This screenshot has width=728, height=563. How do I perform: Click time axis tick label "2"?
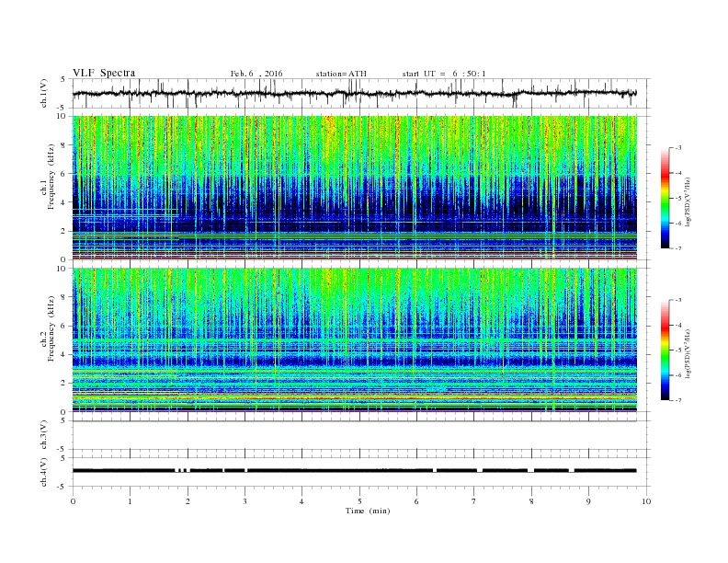(188, 501)
